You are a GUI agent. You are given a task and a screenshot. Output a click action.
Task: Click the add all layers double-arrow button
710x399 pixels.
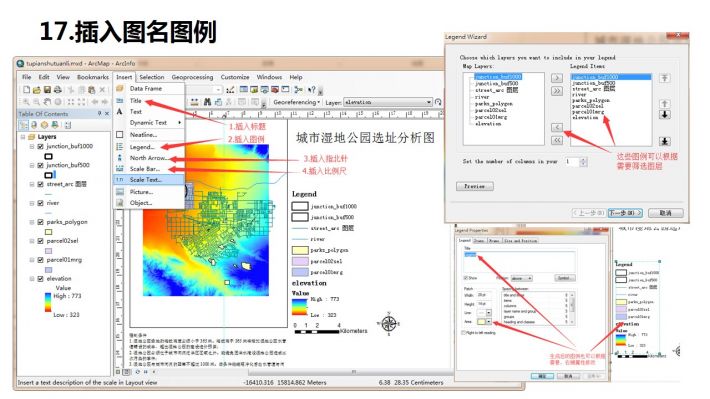[556, 91]
